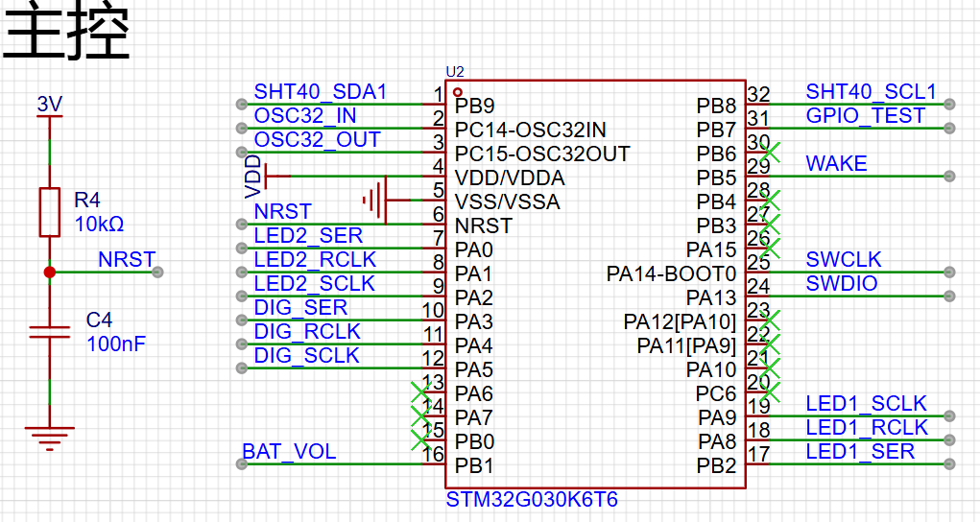This screenshot has width=980, height=522.
Task: Click the wire endpoint of WAKE net
Action: [949, 177]
